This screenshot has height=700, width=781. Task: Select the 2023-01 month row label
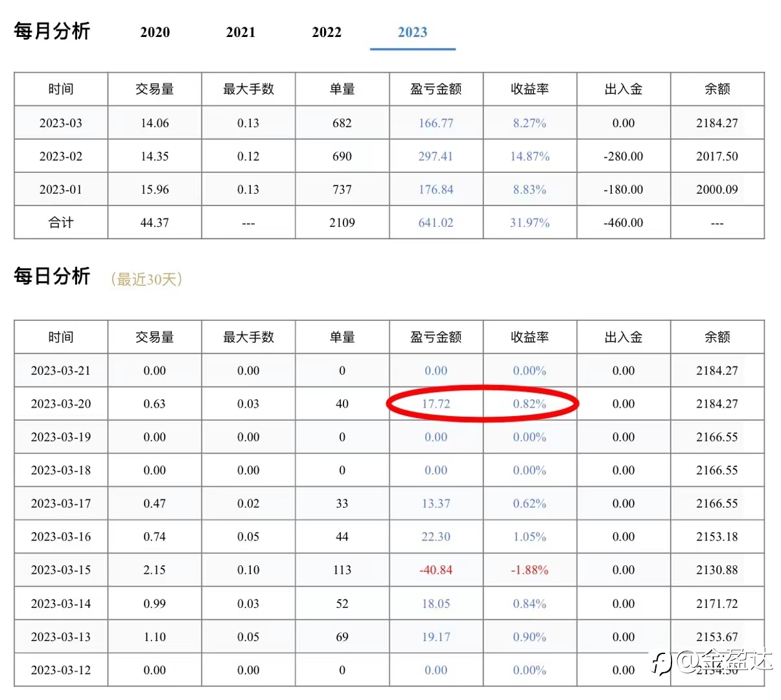point(61,190)
